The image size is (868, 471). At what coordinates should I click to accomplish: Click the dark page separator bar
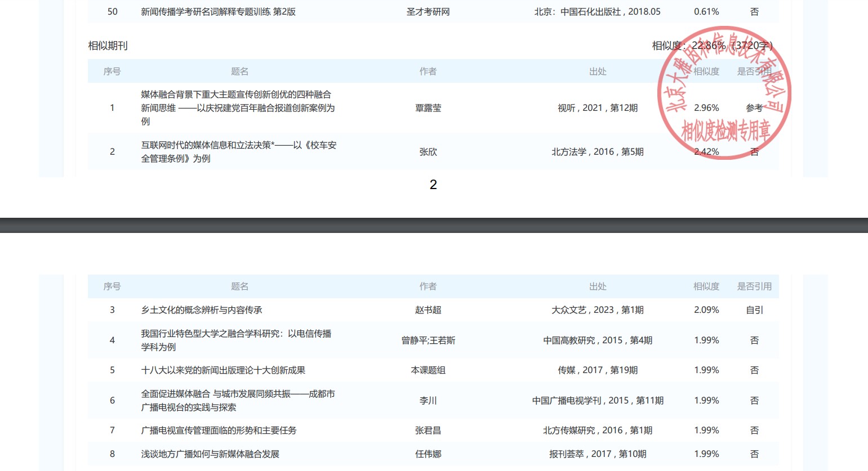coord(434,225)
